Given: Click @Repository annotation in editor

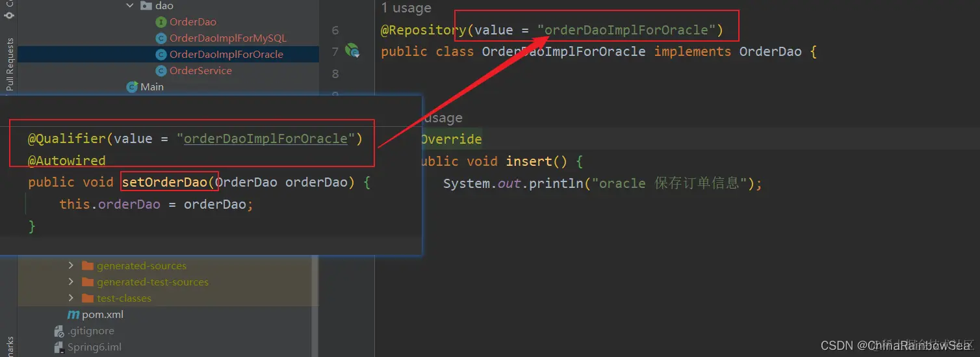Looking at the screenshot, I should coord(424,30).
